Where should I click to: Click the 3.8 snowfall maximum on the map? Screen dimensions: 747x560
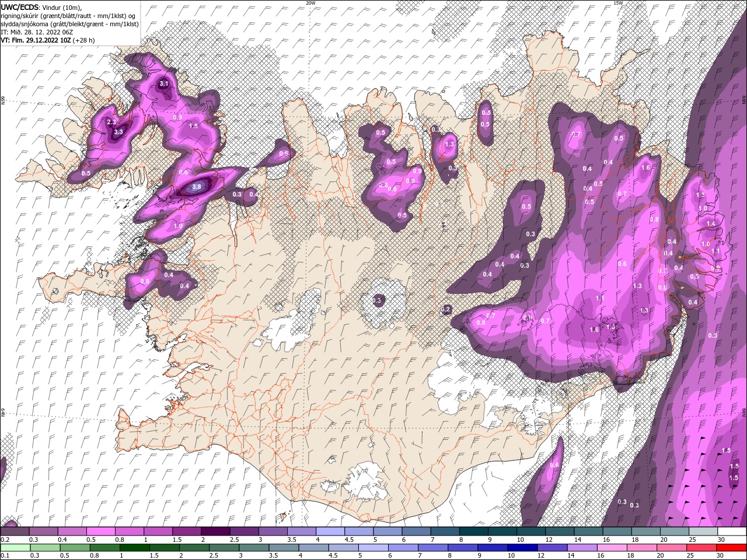coord(197,187)
